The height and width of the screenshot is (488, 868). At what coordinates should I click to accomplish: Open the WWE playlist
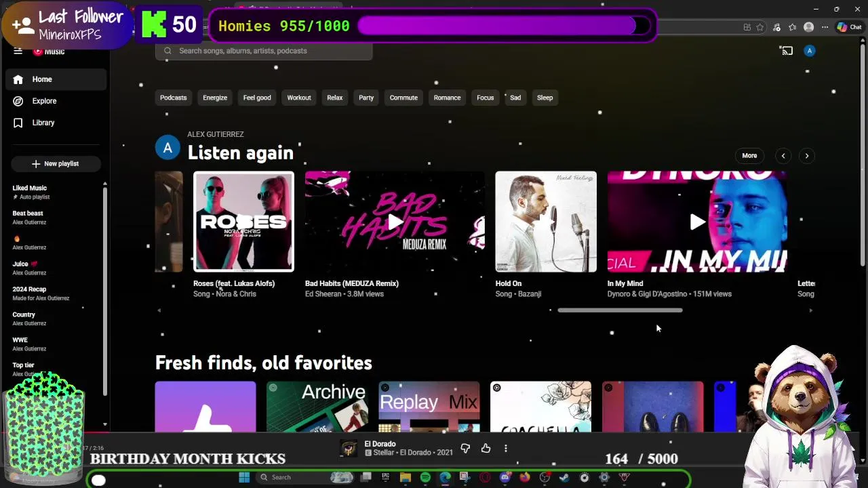coord(56,344)
